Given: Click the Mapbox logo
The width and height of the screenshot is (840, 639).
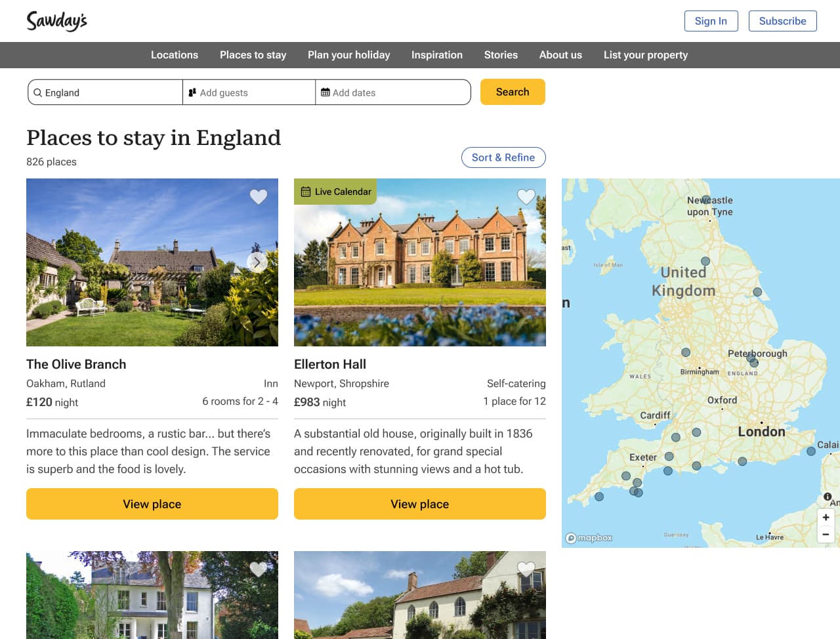Looking at the screenshot, I should [589, 538].
